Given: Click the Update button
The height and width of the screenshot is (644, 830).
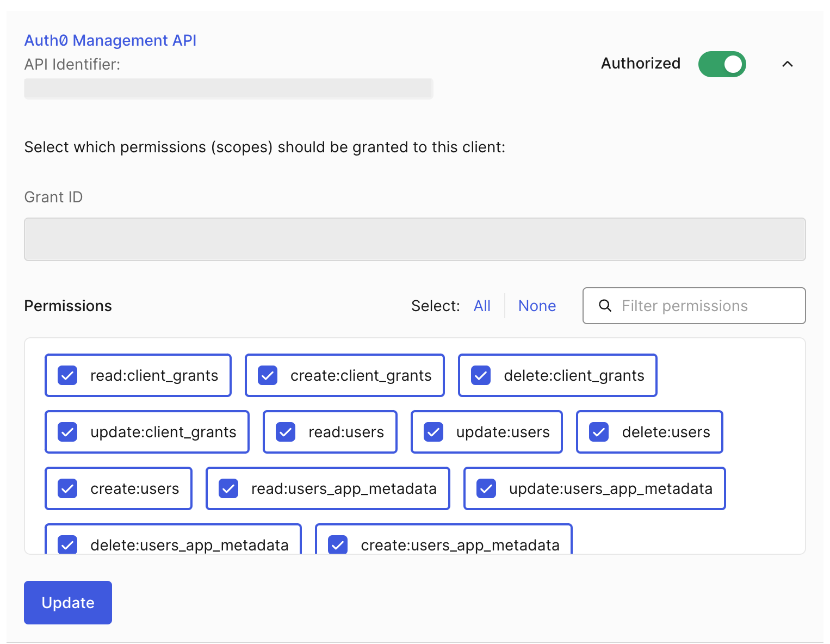Looking at the screenshot, I should tap(68, 603).
